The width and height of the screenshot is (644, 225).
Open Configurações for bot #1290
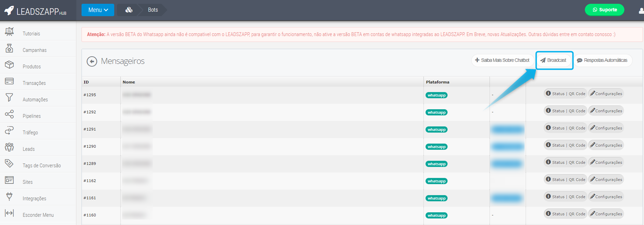(x=606, y=145)
